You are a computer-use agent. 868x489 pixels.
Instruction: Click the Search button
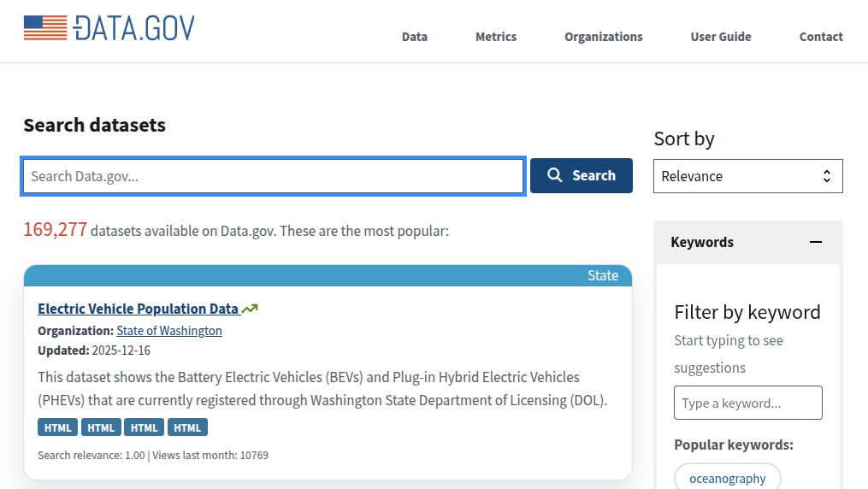tap(582, 175)
